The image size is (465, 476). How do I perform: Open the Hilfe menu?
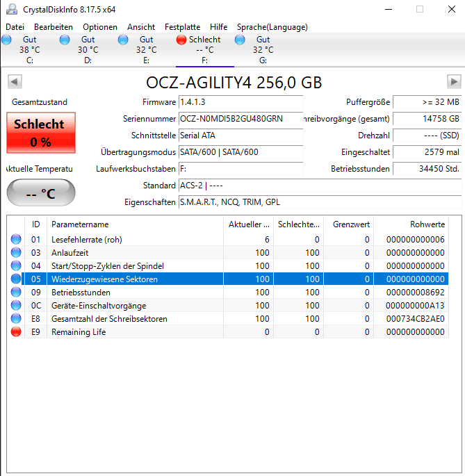point(219,27)
